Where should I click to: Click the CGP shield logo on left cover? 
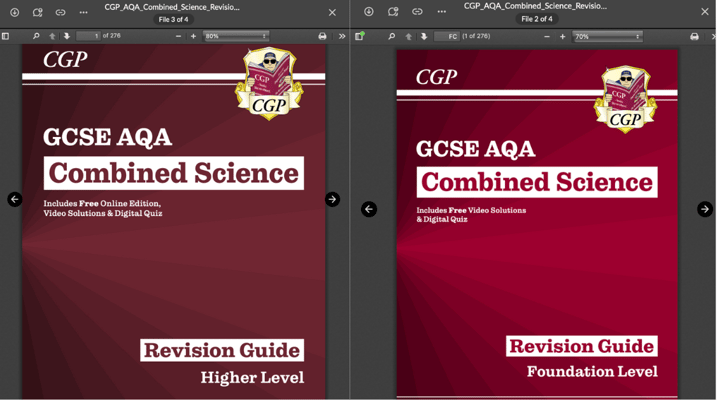pyautogui.click(x=269, y=84)
